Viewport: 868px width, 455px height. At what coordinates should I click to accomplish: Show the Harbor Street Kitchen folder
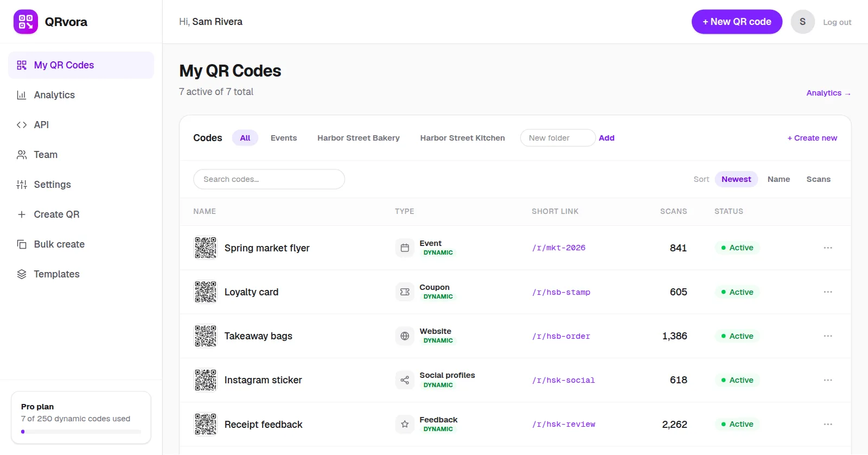pos(463,138)
